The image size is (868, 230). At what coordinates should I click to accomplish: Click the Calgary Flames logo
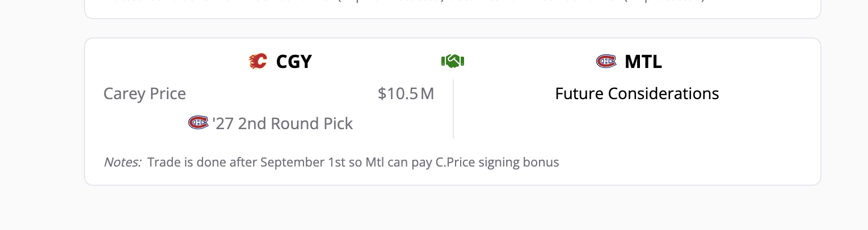258,61
